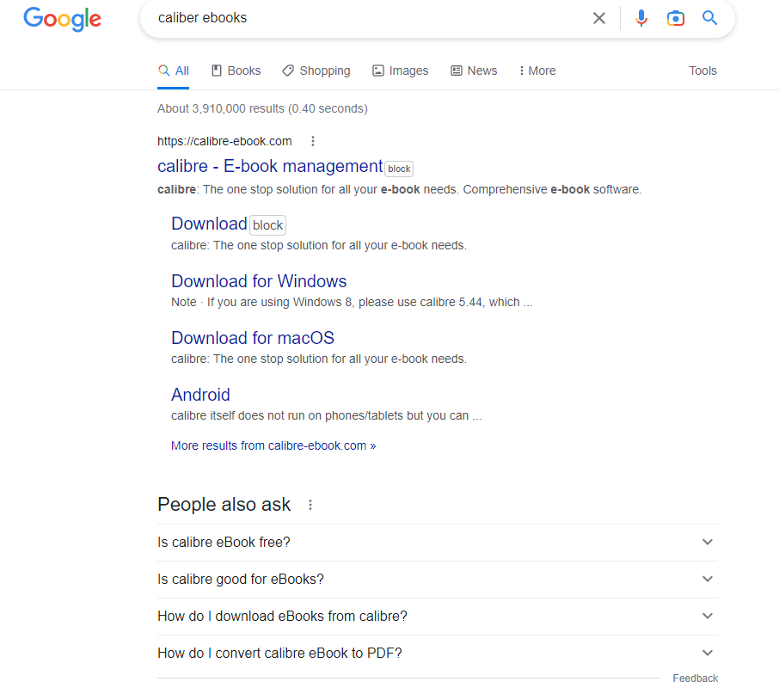Viewport: 779px width, 700px height.
Task: Open the More search filters menu
Action: pos(537,71)
